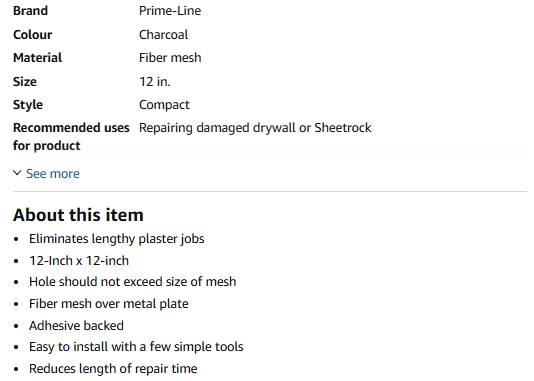Viewport: 534px width, 381px height.
Task: Select Recommended uses for product label
Action: (x=71, y=137)
